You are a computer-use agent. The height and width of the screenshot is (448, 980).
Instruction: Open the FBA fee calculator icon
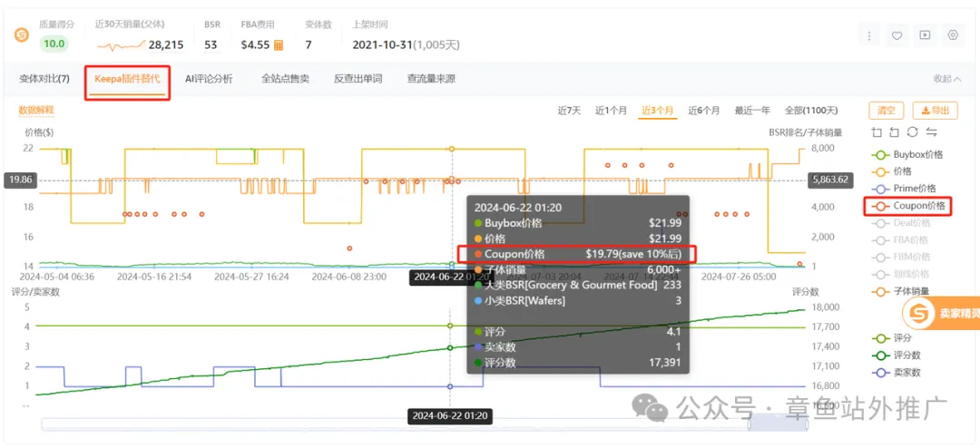click(x=279, y=45)
